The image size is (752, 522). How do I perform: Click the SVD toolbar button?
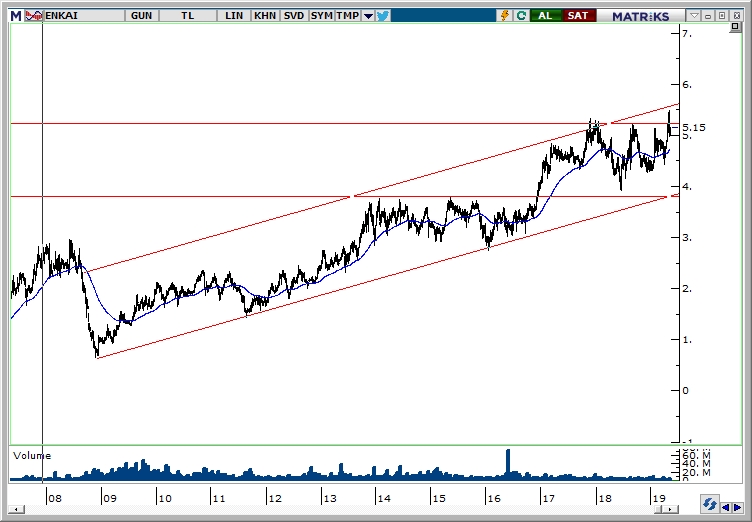294,16
